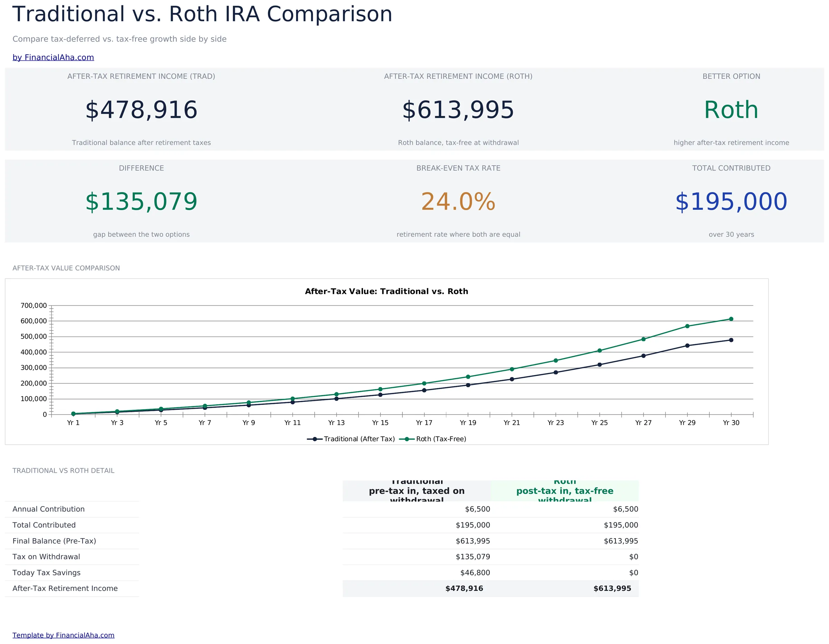Open the 'Template by FinancialAha.com' footer link
The height and width of the screenshot is (644, 829).
coord(64,635)
